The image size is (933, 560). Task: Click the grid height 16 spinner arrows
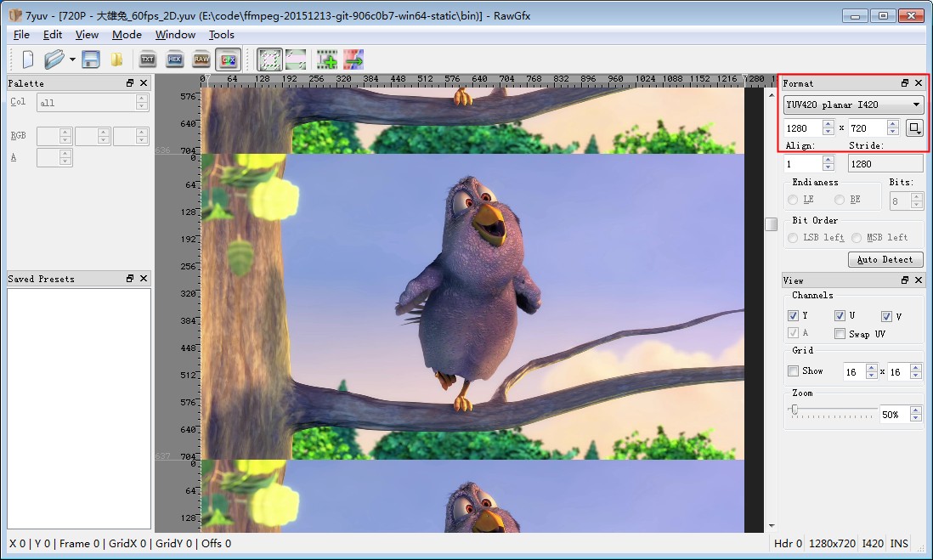pos(916,371)
